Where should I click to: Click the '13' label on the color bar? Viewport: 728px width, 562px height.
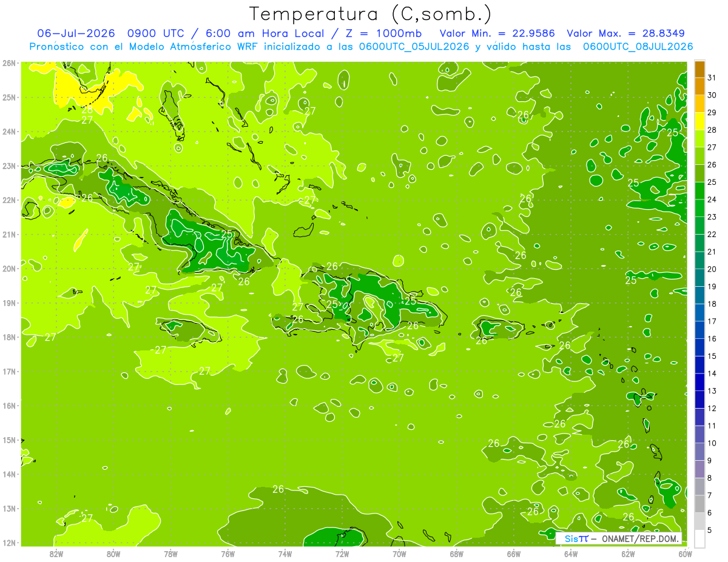pos(712,390)
